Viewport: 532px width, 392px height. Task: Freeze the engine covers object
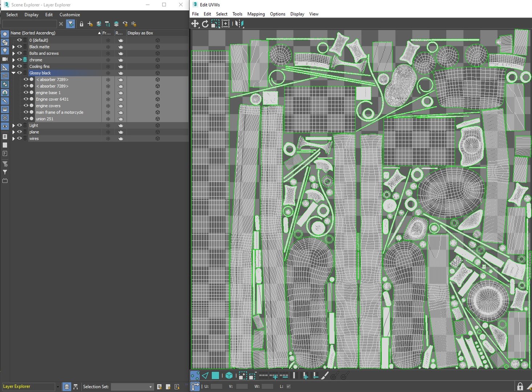pos(108,106)
